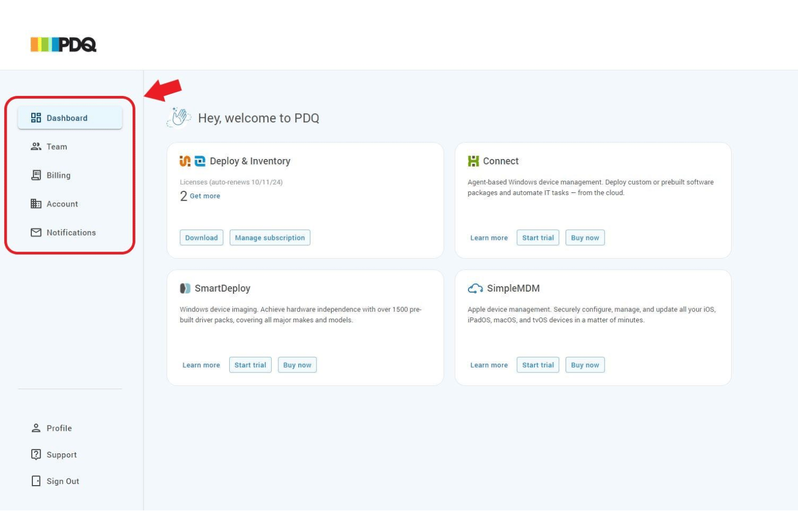Click the Sign Out door icon

click(x=36, y=481)
